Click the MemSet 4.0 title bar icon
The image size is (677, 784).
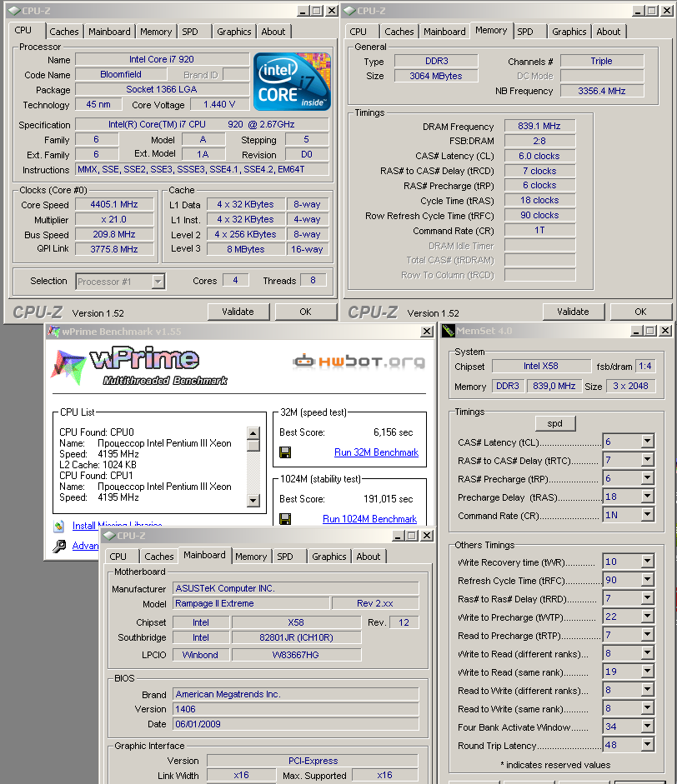pyautogui.click(x=449, y=331)
